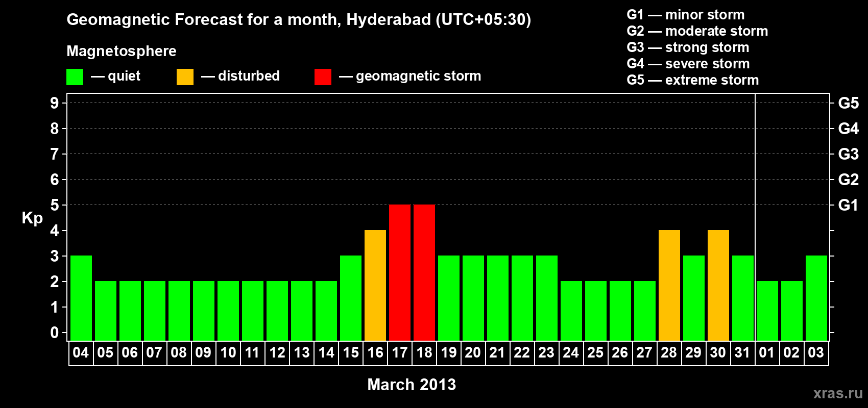Click the G5 label on right axis
868x408 pixels.
click(849, 103)
